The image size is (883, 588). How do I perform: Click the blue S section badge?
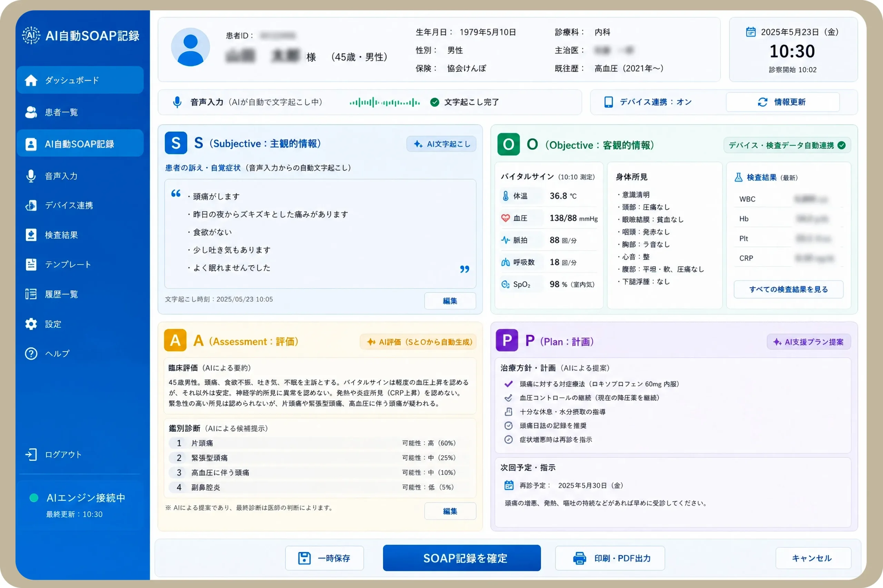pyautogui.click(x=176, y=143)
